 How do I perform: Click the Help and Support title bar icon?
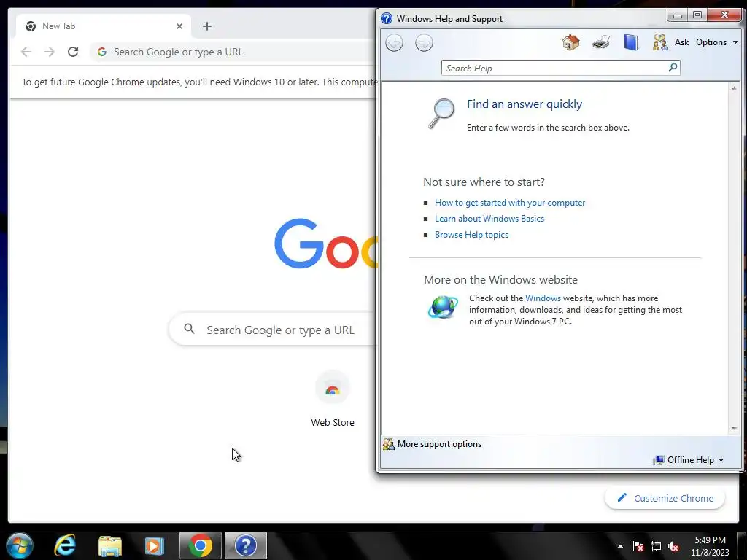[387, 18]
